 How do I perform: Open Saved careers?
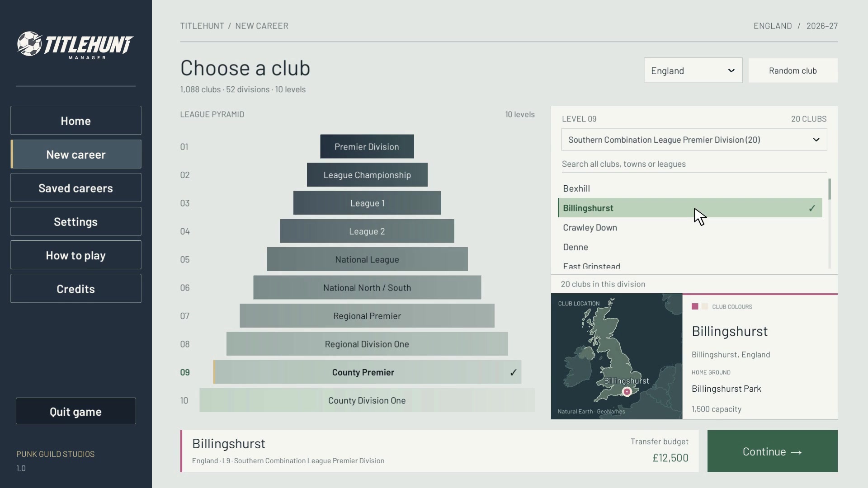76,188
